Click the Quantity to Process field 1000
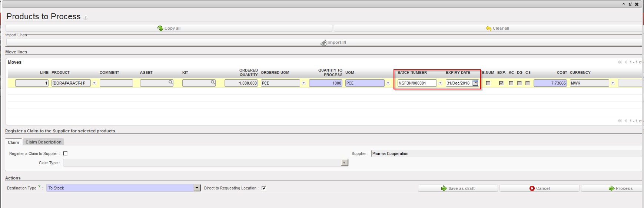This screenshot has height=208, width=644. [x=326, y=83]
